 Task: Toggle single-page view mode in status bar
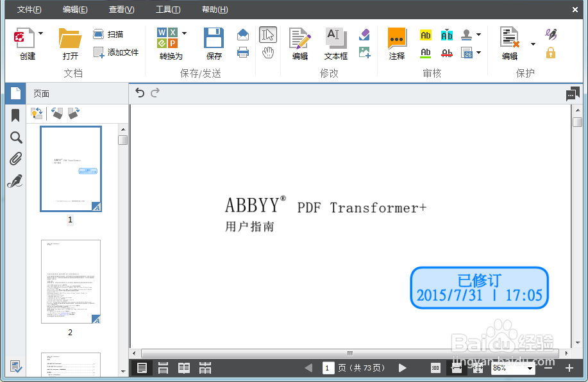[x=142, y=368]
